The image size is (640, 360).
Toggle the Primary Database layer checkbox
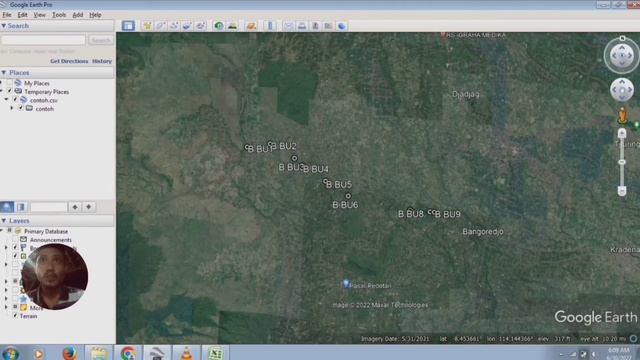click(x=9, y=231)
